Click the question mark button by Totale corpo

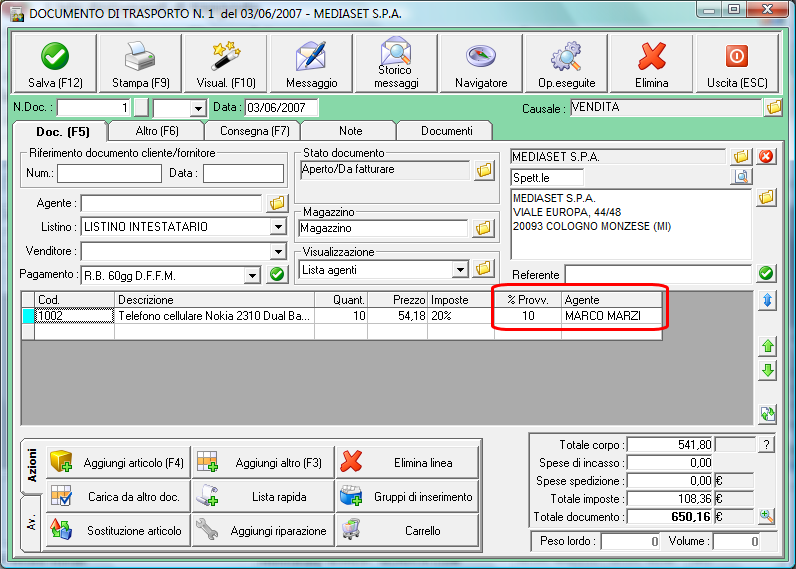point(767,445)
